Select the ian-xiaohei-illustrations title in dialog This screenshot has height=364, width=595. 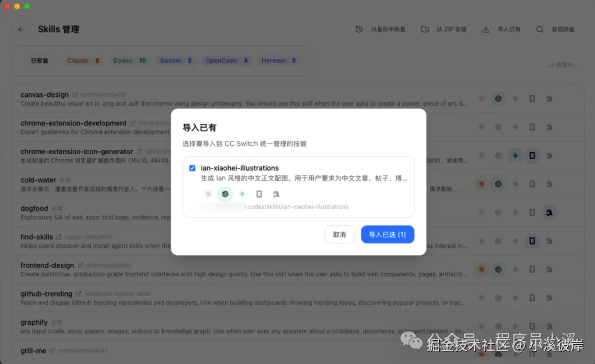[x=240, y=167]
